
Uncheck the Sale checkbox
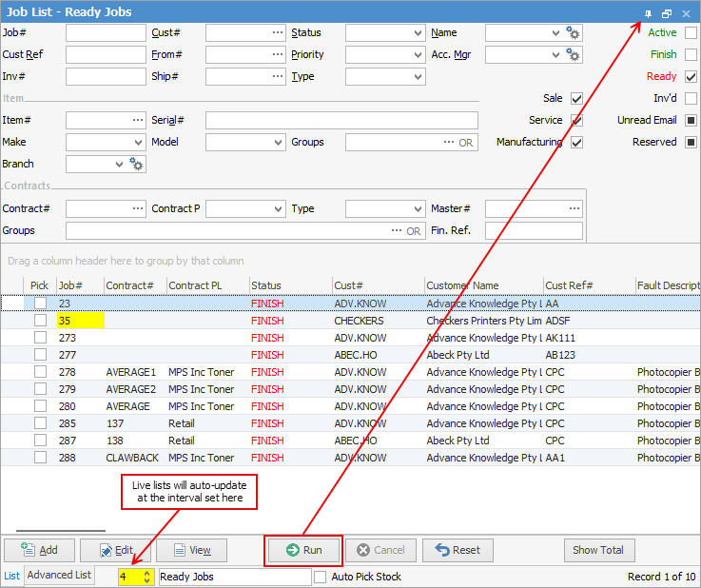coord(576,98)
